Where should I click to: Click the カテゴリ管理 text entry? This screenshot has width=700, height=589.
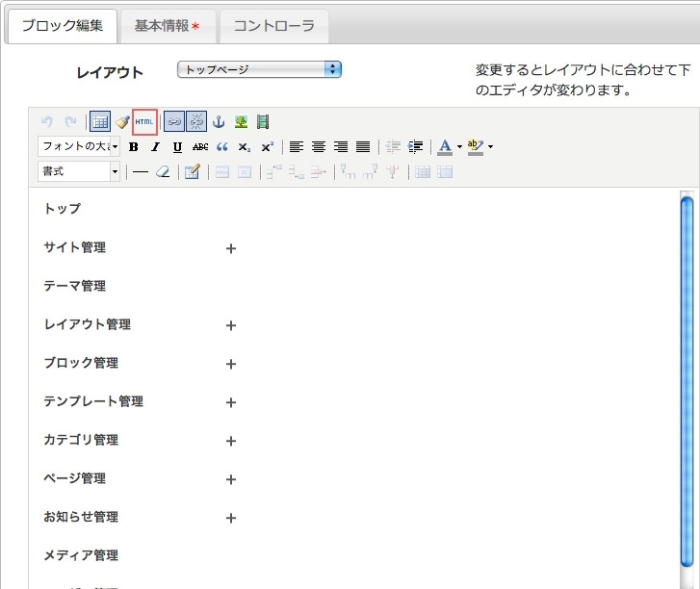point(81,440)
